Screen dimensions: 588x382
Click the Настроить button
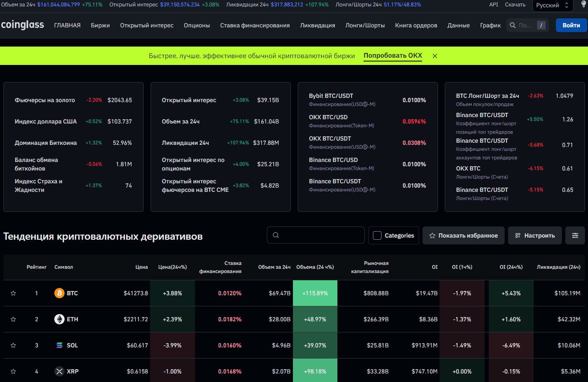pyautogui.click(x=535, y=235)
